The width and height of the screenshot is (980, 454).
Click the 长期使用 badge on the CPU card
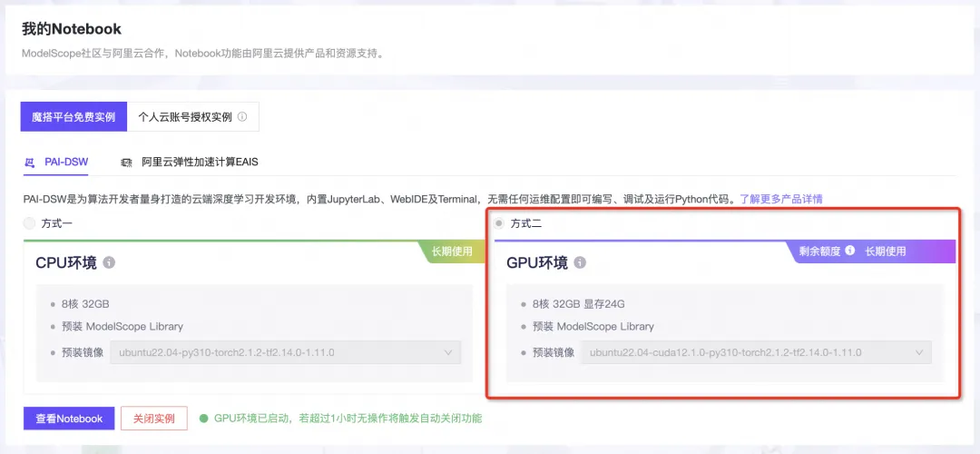point(452,252)
